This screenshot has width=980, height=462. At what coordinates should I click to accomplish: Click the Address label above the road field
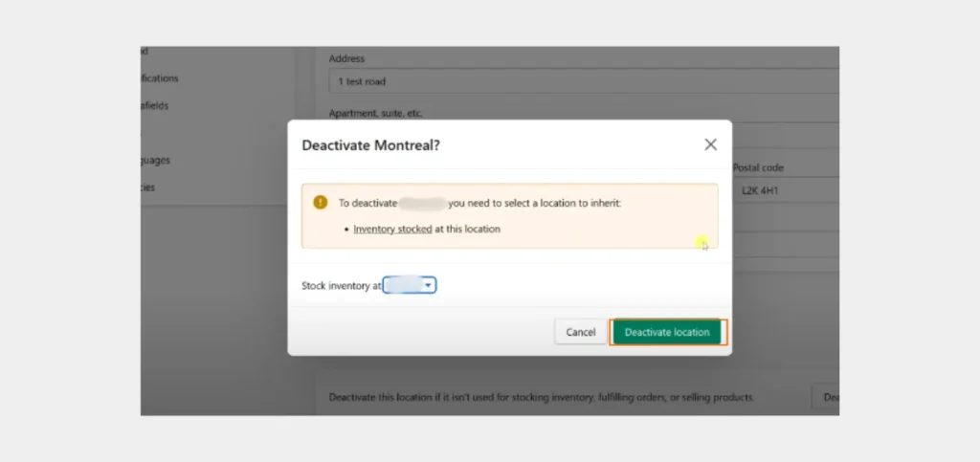pos(346,58)
